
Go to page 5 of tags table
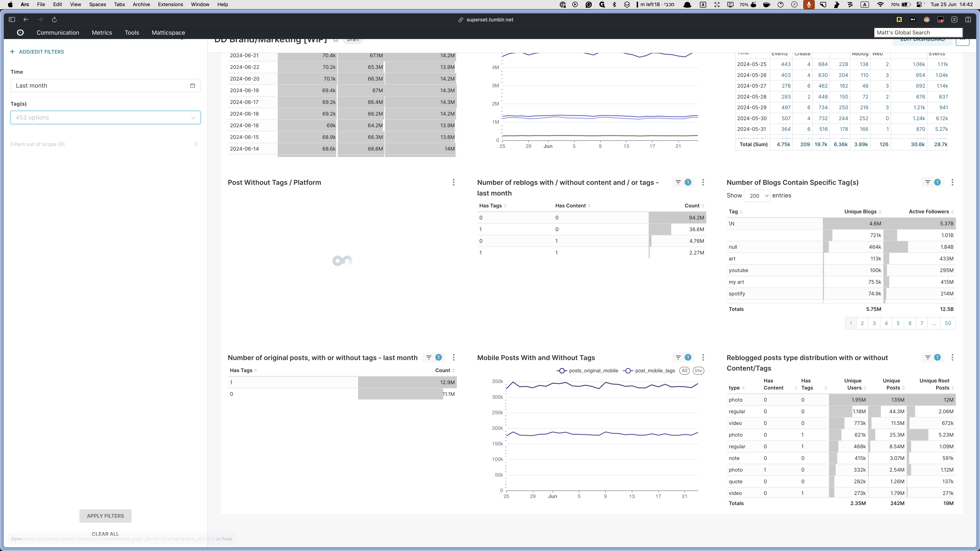(898, 324)
